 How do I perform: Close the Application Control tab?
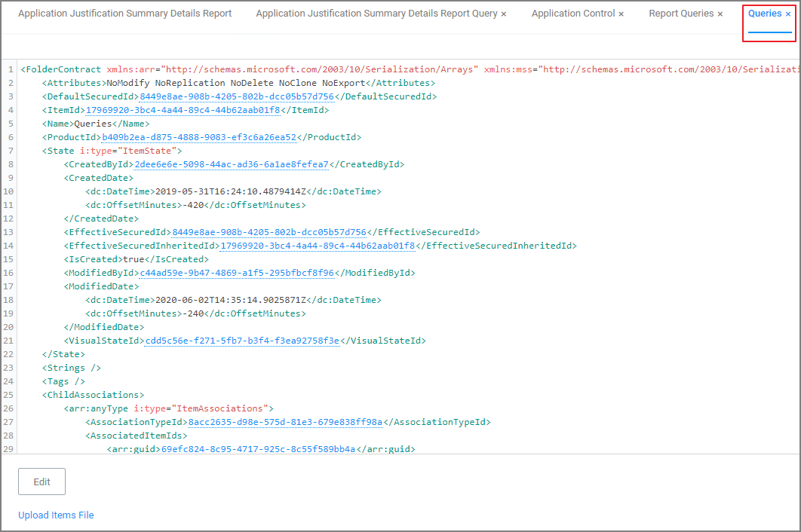(621, 14)
